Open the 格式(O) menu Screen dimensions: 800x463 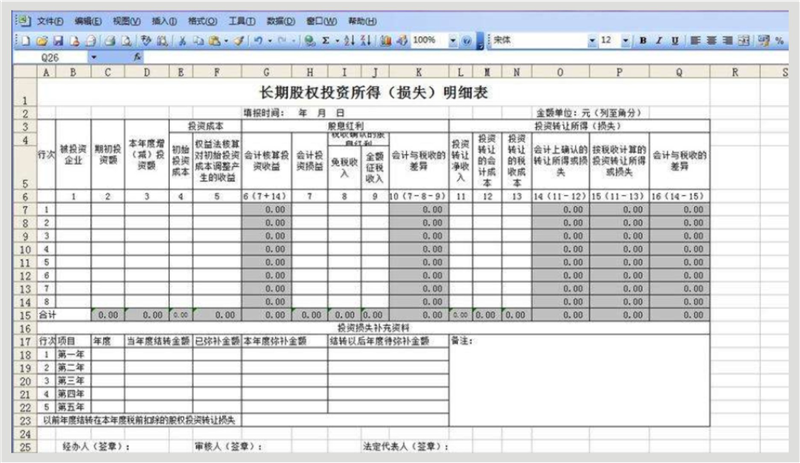203,21
